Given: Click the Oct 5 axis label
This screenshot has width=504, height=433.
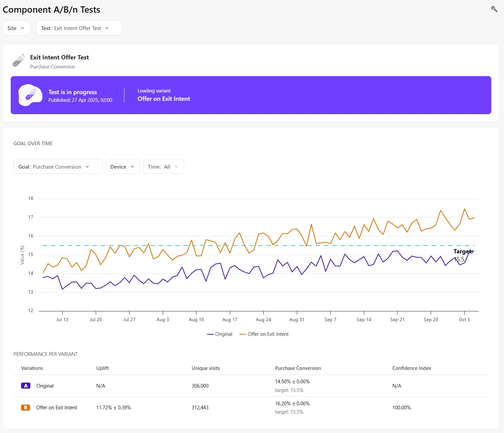Looking at the screenshot, I should 464,319.
